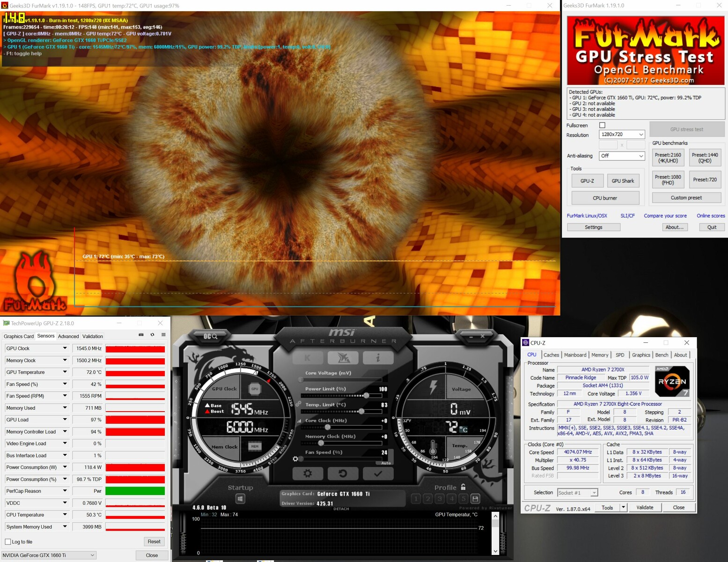
Task: Enable the Fullscreen checkbox in FurMark
Action: click(603, 125)
